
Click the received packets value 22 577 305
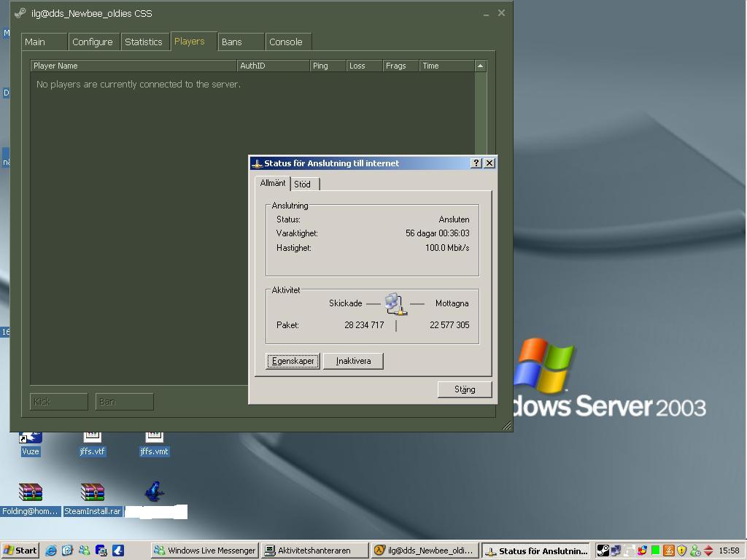pyautogui.click(x=449, y=324)
